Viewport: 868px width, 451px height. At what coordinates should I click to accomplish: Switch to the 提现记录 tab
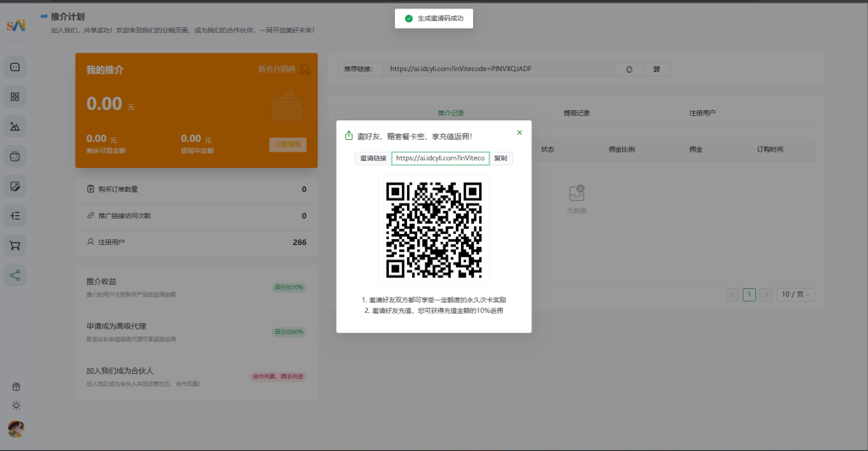576,113
